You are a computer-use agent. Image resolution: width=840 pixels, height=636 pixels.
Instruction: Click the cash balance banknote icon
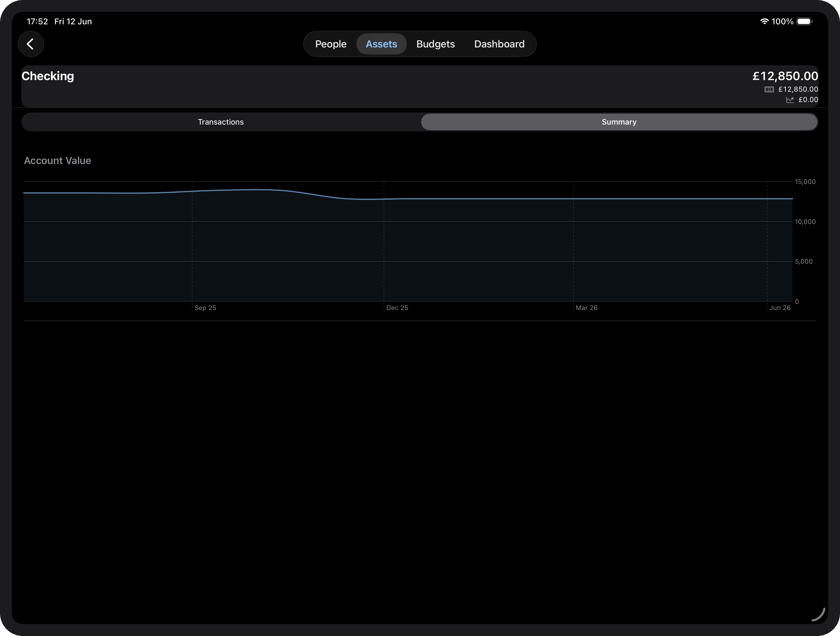point(769,90)
